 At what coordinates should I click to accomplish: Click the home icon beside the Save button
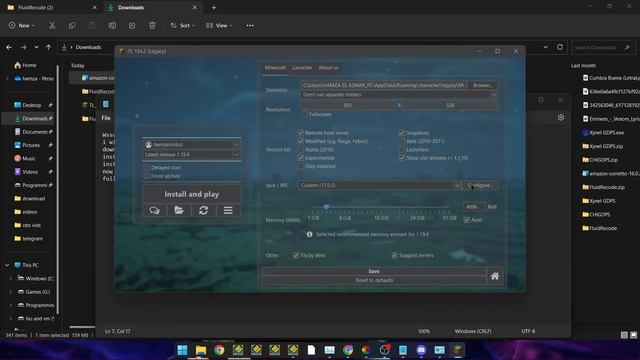point(495,276)
